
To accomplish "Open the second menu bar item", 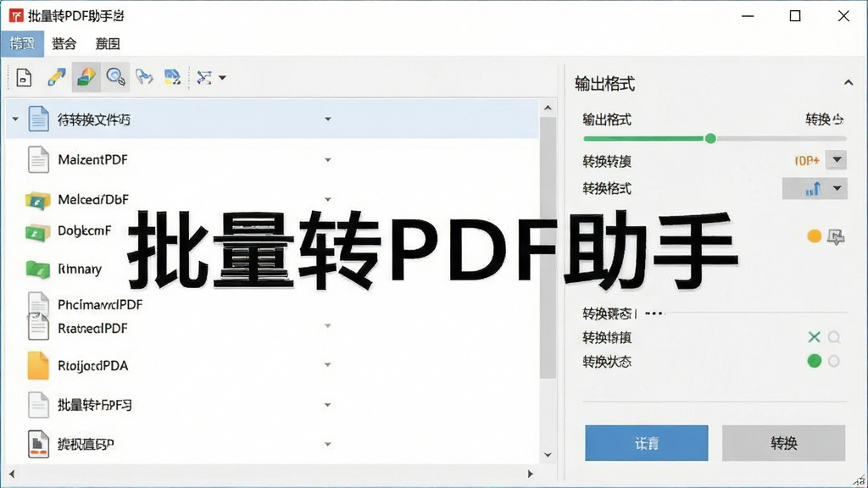I will click(64, 44).
